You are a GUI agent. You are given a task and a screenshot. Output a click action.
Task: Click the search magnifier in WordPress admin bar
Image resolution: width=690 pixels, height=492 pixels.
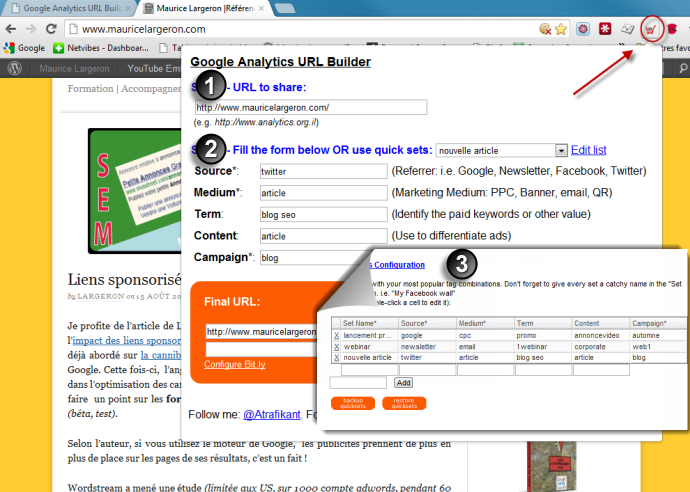click(682, 68)
